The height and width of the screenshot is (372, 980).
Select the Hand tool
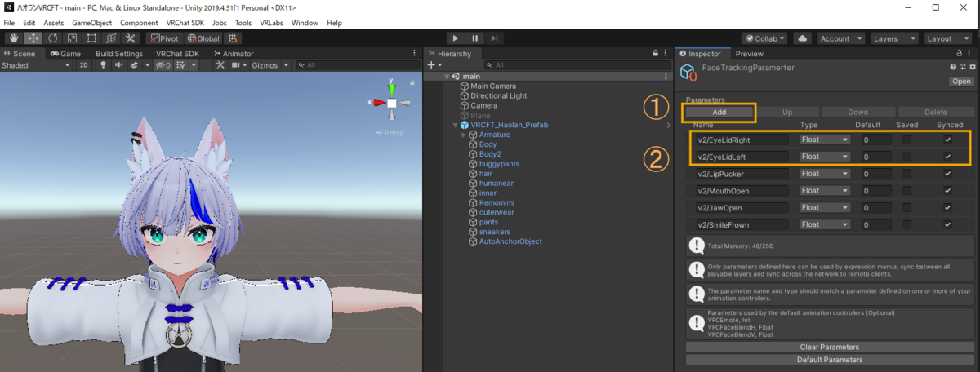click(14, 38)
